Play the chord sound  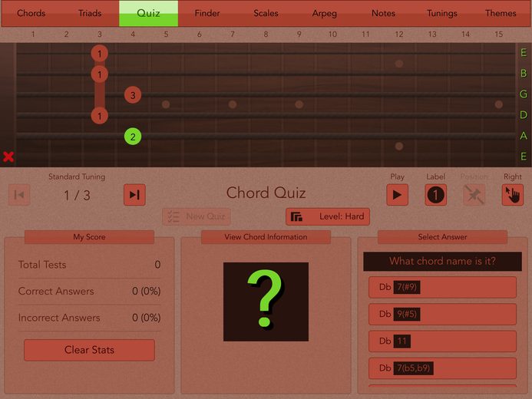click(x=397, y=195)
